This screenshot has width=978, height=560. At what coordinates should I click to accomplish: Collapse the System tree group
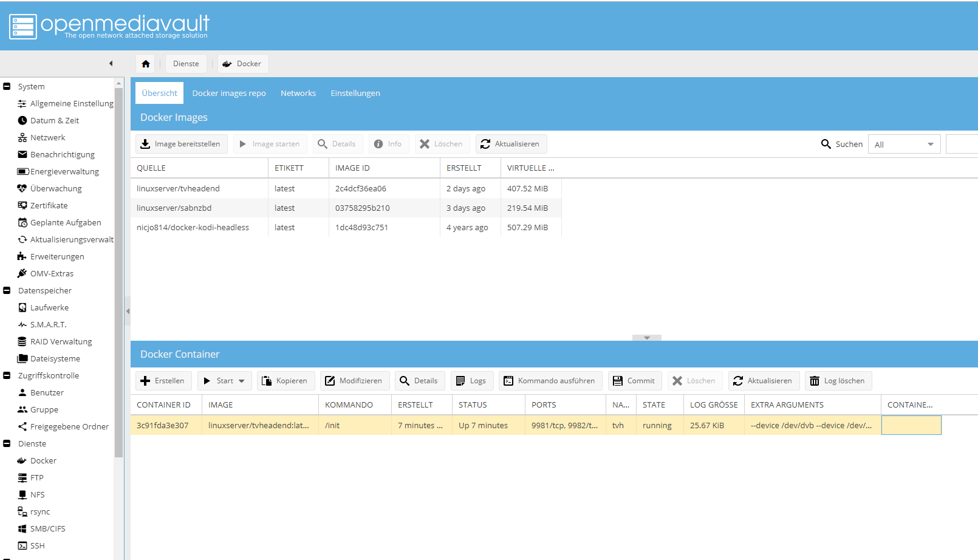pos(7,86)
